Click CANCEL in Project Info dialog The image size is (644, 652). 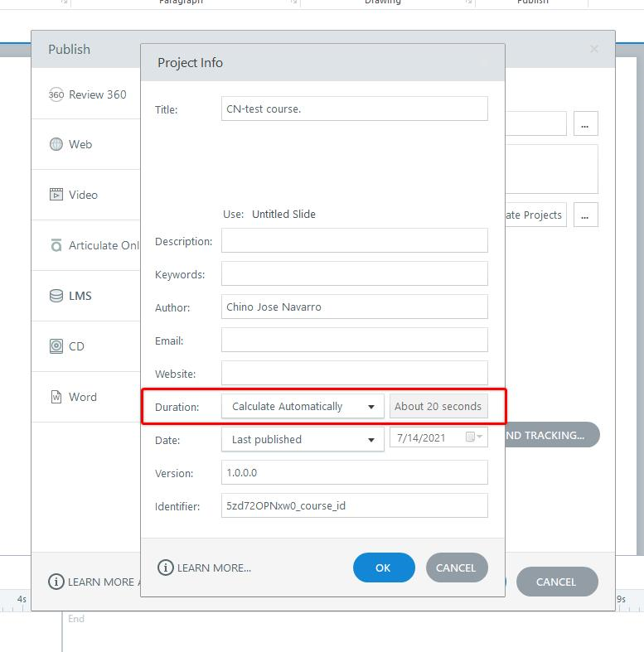tap(457, 567)
